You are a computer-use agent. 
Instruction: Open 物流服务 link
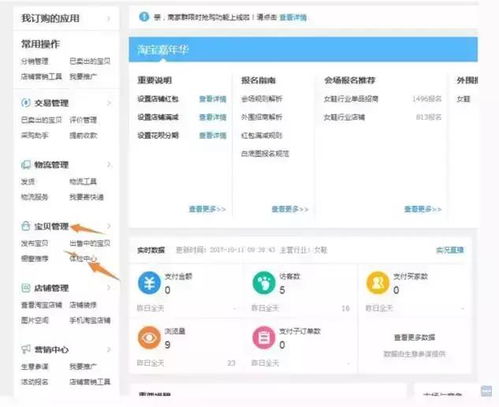(35, 197)
